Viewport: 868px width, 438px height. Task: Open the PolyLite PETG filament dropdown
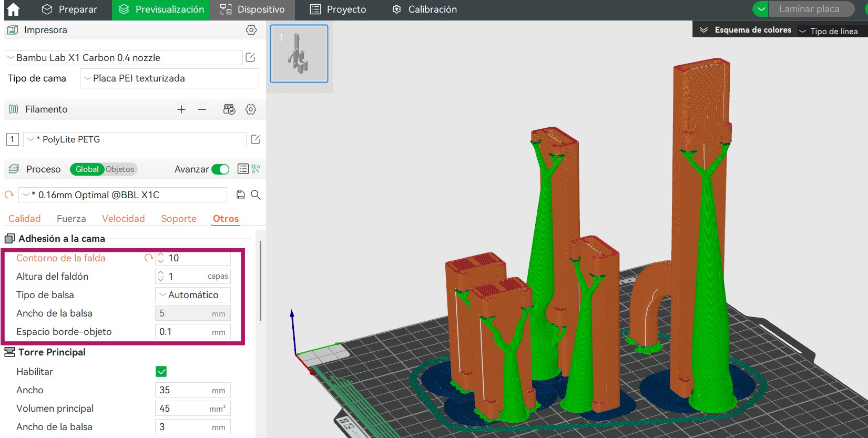click(135, 139)
